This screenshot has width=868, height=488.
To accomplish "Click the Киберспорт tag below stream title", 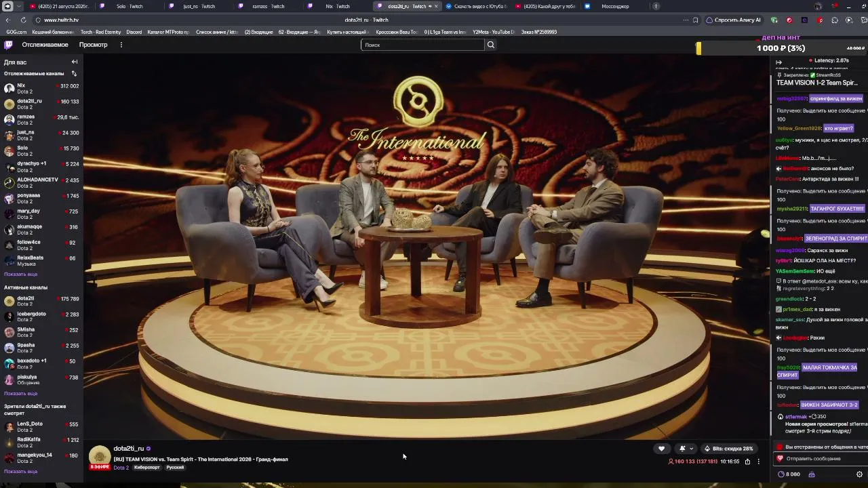I will (x=147, y=468).
